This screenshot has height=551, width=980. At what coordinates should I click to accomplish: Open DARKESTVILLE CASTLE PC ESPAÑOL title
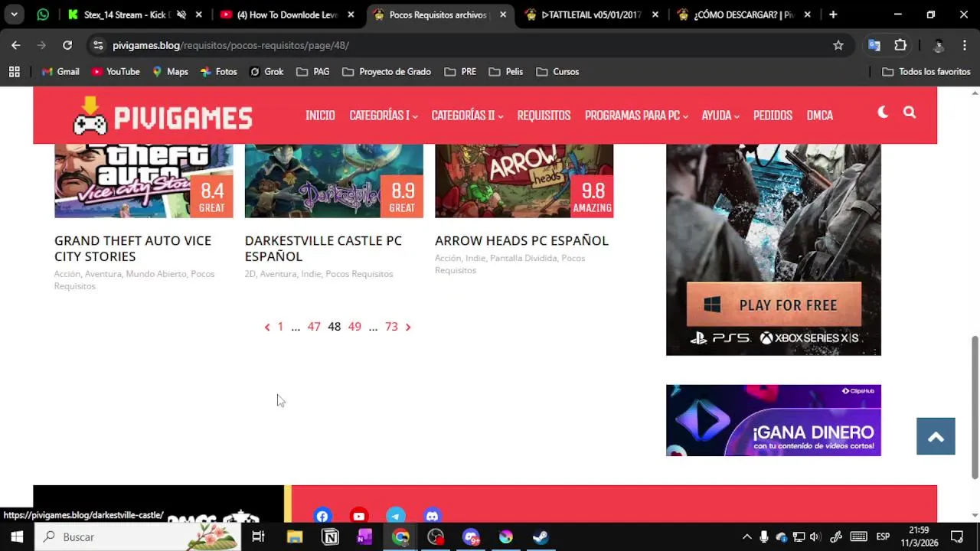[x=323, y=248]
